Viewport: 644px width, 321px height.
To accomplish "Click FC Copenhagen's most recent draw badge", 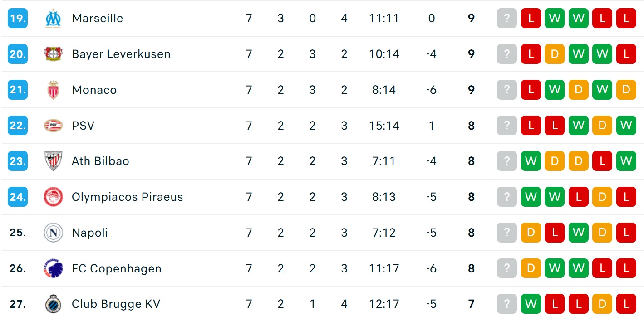I will (531, 268).
